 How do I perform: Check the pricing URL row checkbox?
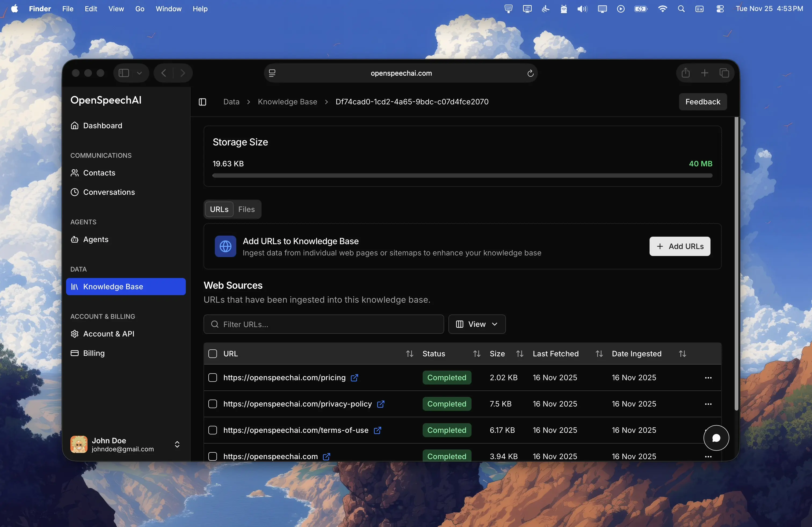point(213,378)
